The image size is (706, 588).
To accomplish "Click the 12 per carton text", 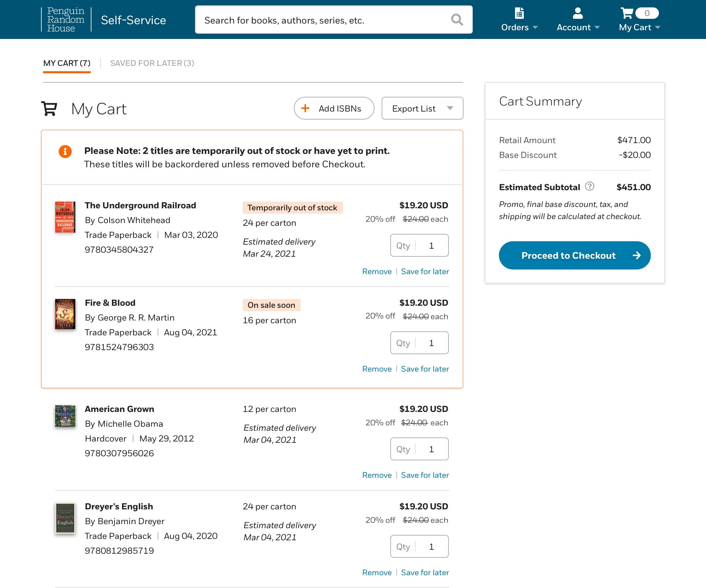I will point(269,409).
